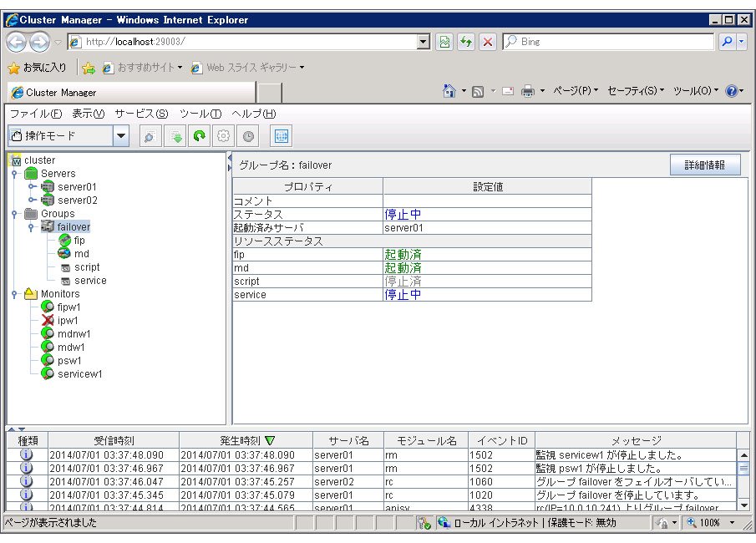The height and width of the screenshot is (543, 756).
Task: Click the time info clock icon
Action: (248, 136)
